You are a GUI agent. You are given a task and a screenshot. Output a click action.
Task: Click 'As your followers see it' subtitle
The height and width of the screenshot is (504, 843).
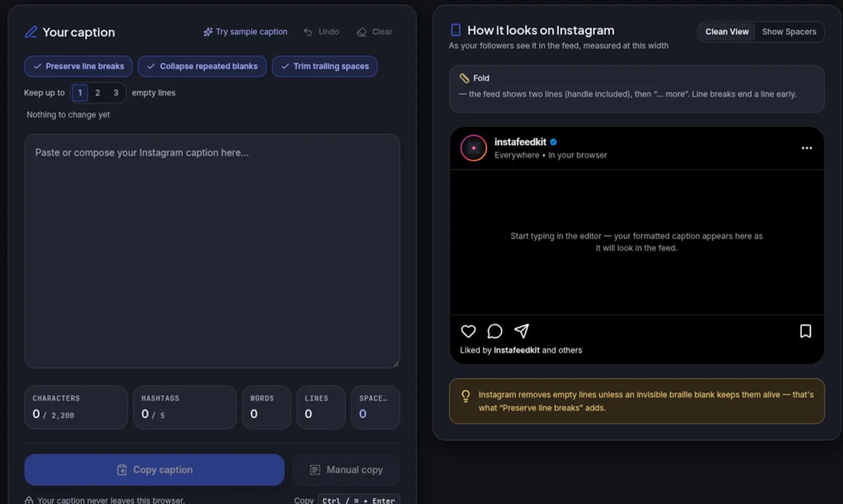click(558, 46)
